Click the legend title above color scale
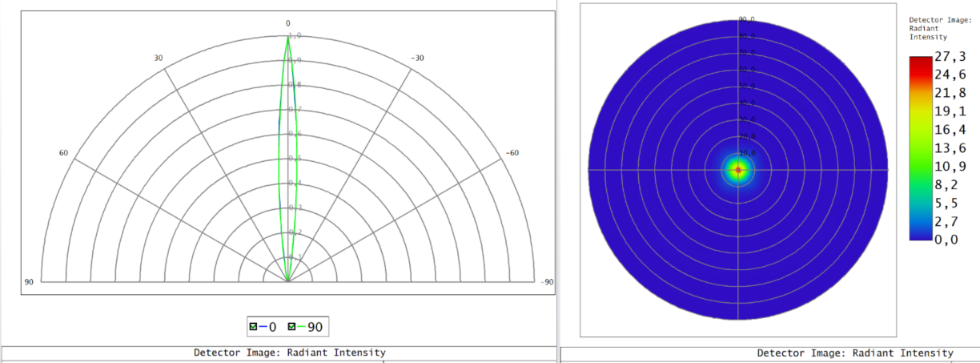This screenshot has height=363, width=980. pos(940,28)
